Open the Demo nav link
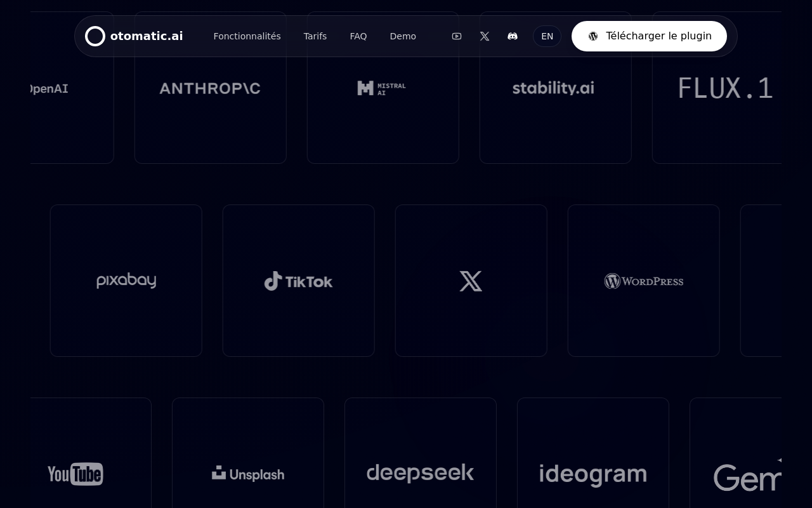The height and width of the screenshot is (508, 812). coord(403,36)
